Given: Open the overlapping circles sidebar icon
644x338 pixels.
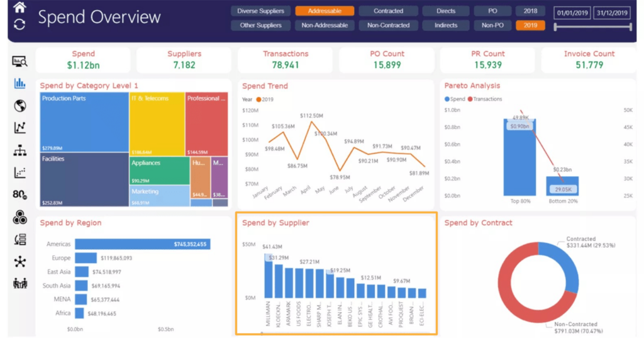Looking at the screenshot, I should tap(19, 217).
